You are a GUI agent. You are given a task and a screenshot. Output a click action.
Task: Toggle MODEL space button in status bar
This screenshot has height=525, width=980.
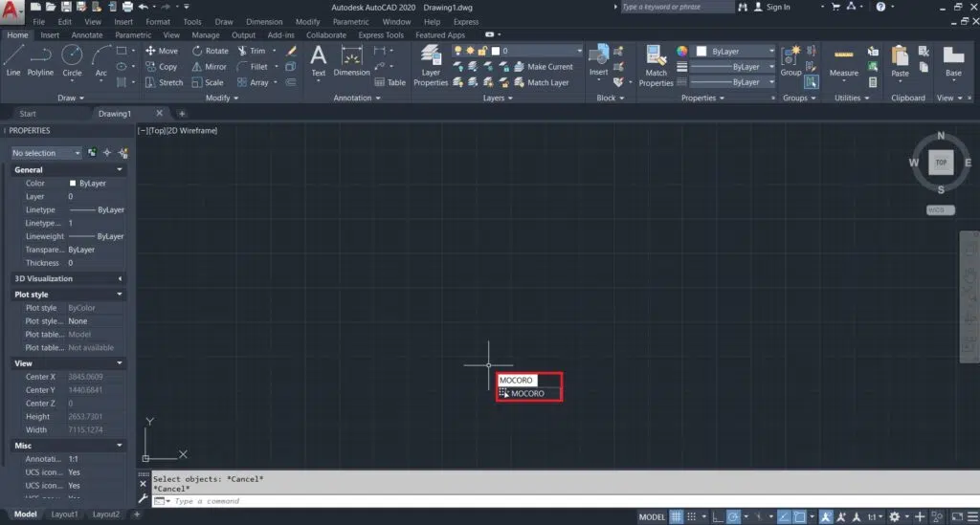point(652,517)
